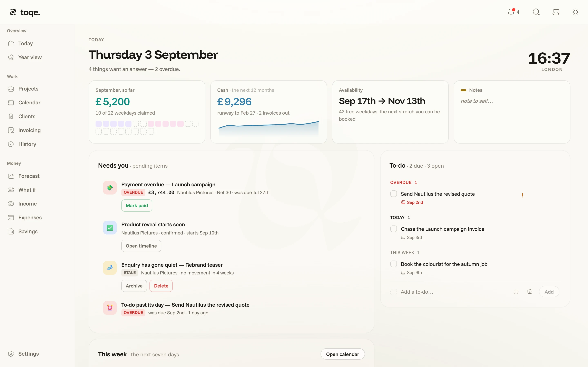Check off Book the colourist task

[x=394, y=264]
